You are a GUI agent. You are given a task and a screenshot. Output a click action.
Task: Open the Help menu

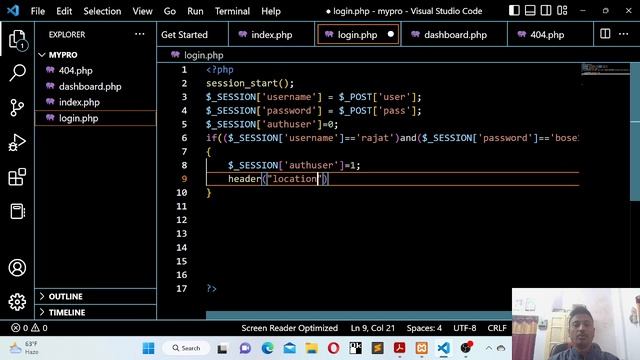271,11
